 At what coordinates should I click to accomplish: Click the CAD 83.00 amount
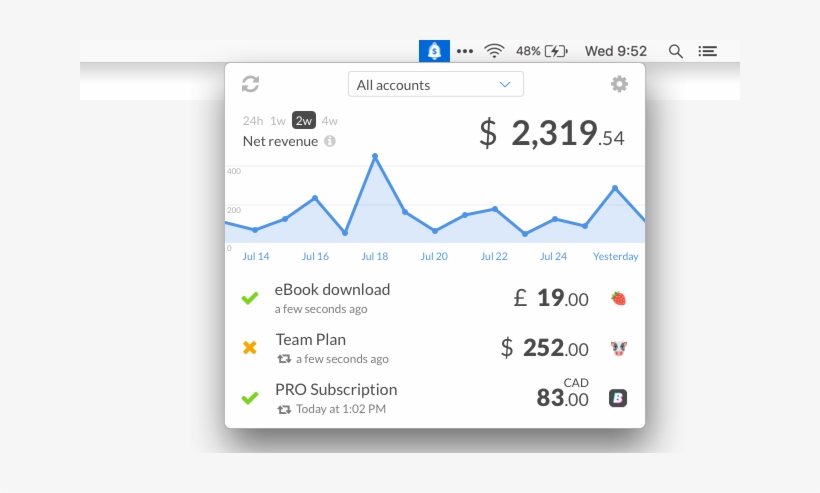coord(563,393)
